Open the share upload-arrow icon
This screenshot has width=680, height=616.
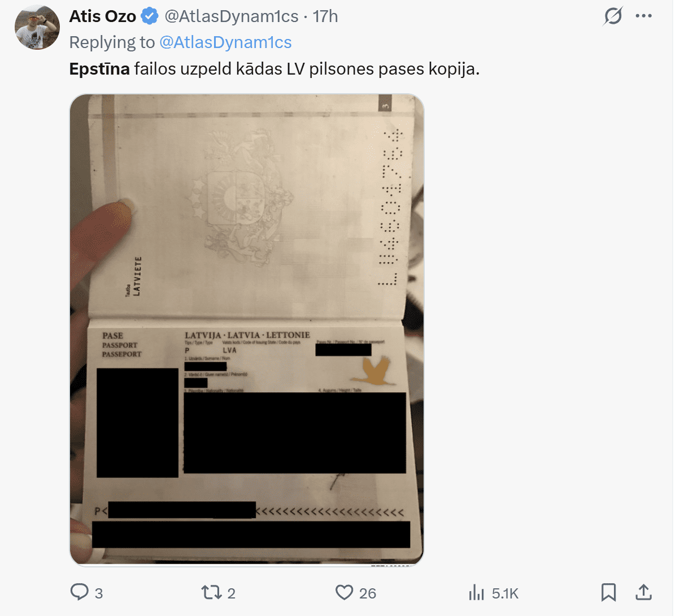pos(643,592)
